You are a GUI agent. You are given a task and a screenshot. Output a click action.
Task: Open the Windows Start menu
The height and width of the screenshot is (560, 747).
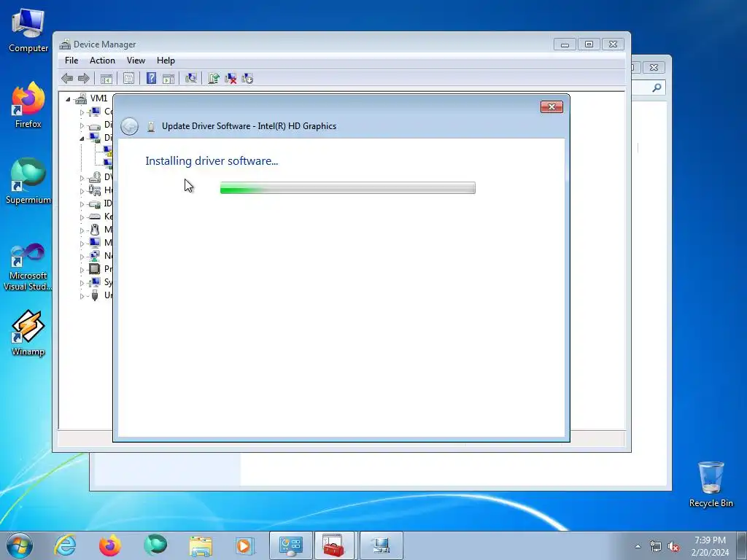[20, 545]
